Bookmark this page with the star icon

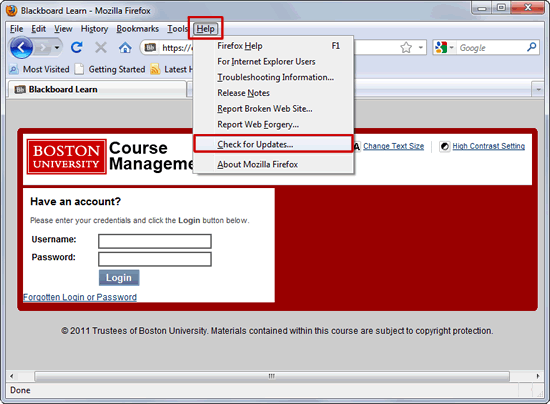406,47
